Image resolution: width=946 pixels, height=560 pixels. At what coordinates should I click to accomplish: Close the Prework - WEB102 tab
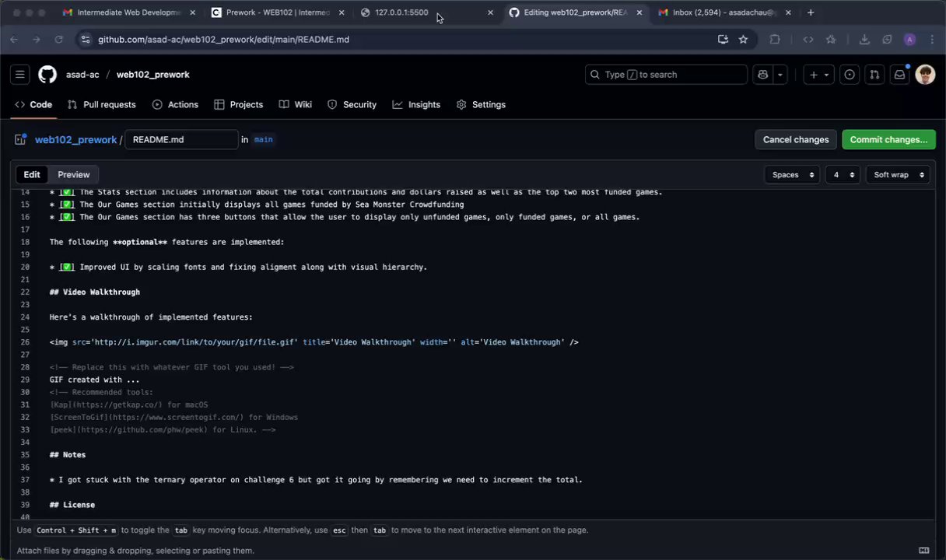pos(342,12)
